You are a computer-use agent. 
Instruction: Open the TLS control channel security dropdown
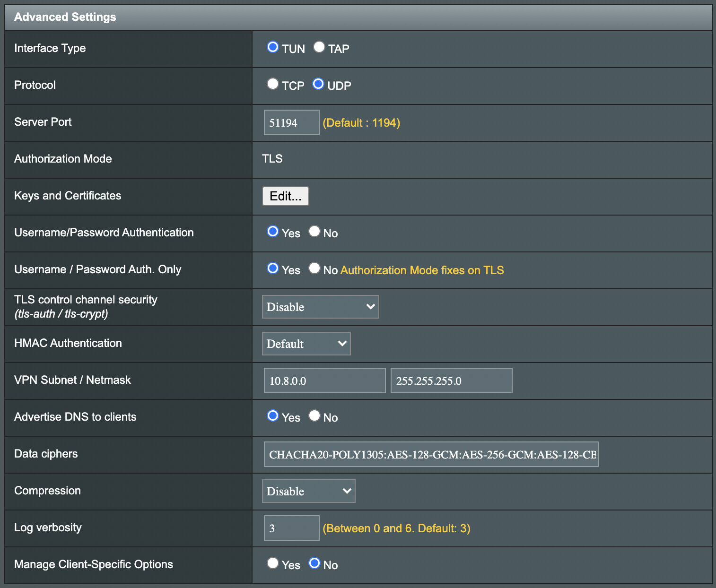320,307
